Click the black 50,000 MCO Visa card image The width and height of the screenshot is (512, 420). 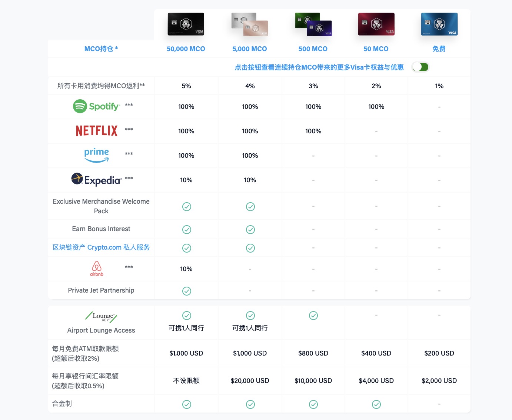tap(186, 24)
